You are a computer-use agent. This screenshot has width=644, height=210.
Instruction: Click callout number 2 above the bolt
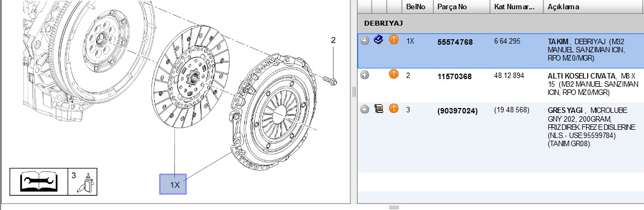pos(333,40)
